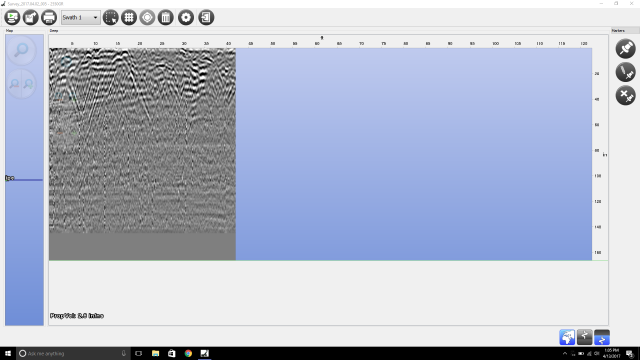The height and width of the screenshot is (360, 640).
Task: Click the position marker above horizontal ruler
Action: coord(322,38)
